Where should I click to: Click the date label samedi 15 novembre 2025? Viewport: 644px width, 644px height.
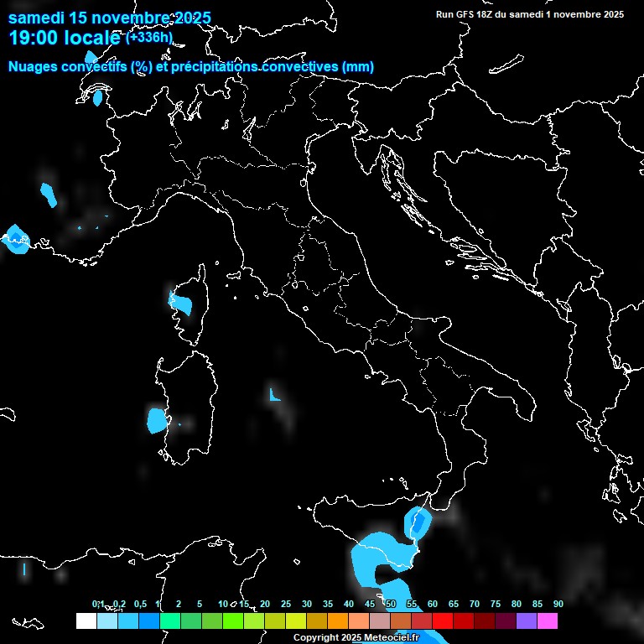click(x=110, y=18)
